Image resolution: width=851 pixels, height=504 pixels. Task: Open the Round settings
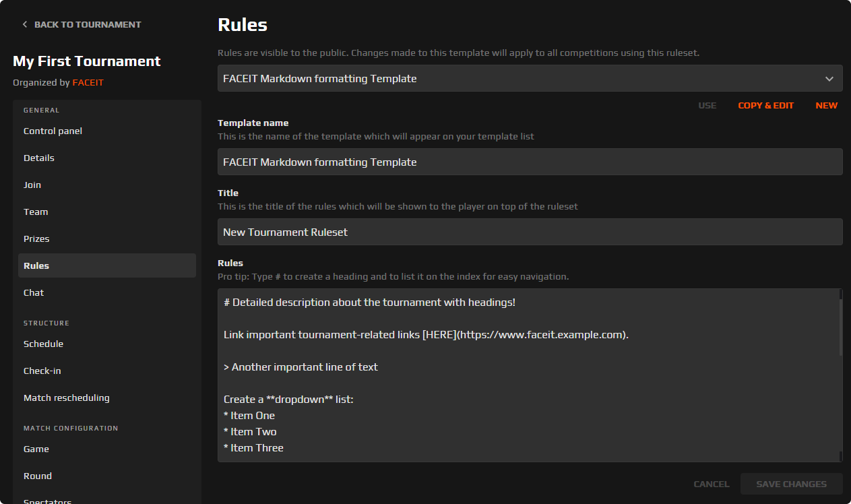(37, 476)
